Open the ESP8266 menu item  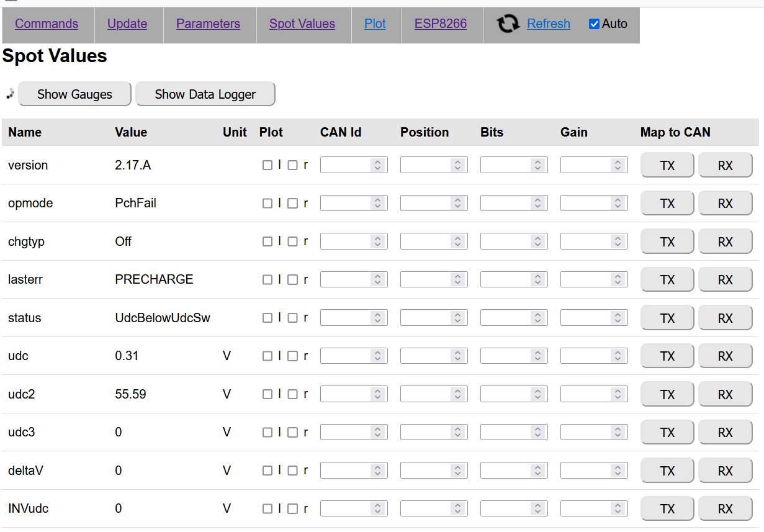point(441,24)
